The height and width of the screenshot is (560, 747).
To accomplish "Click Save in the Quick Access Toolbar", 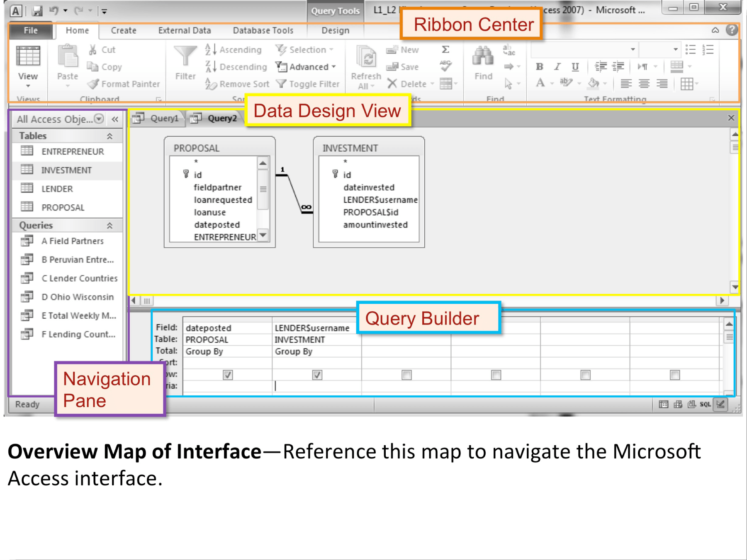I will click(x=37, y=10).
